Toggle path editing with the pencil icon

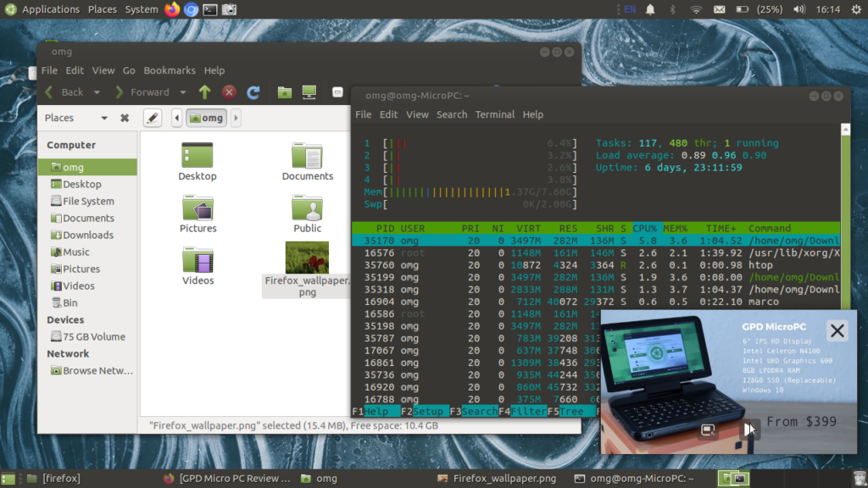click(x=153, y=118)
